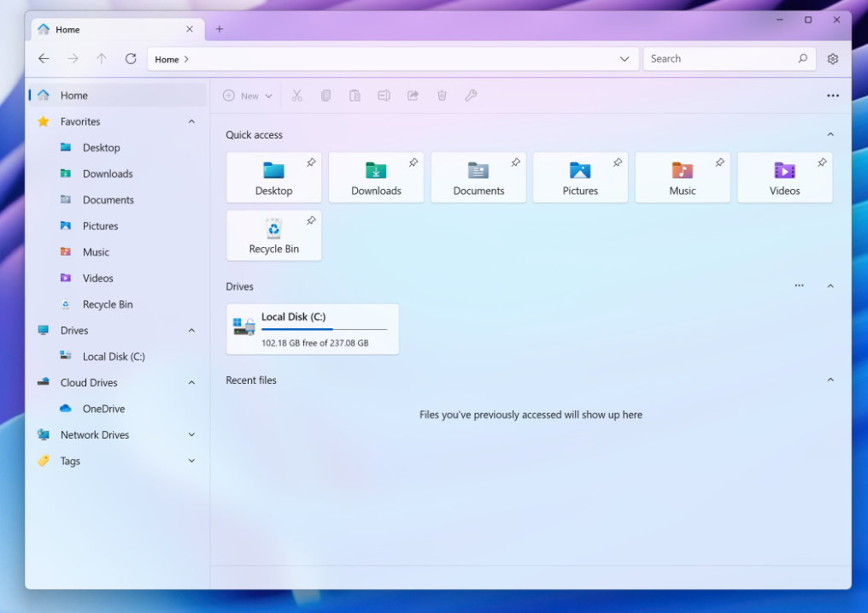Screen dimensions: 868x613
Task: Unpin Desktop from Quick access
Action: click(x=311, y=162)
